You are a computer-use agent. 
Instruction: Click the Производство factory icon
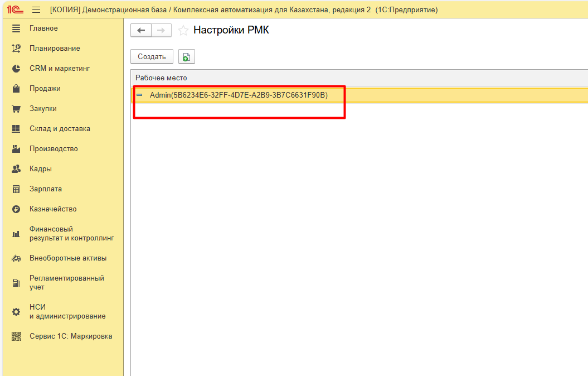(x=16, y=149)
